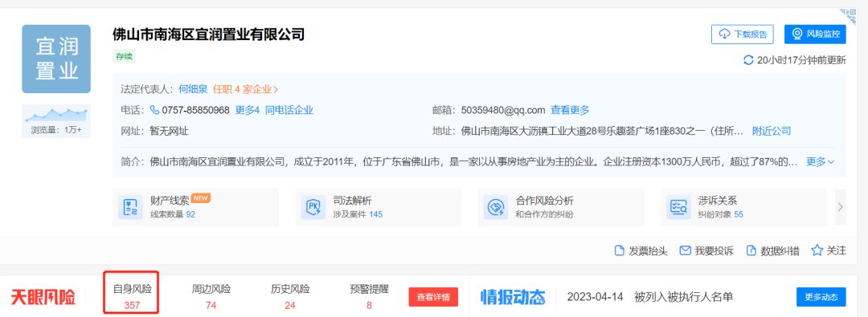Click the 司法解析 PK icon
868x317 pixels.
[x=313, y=208]
